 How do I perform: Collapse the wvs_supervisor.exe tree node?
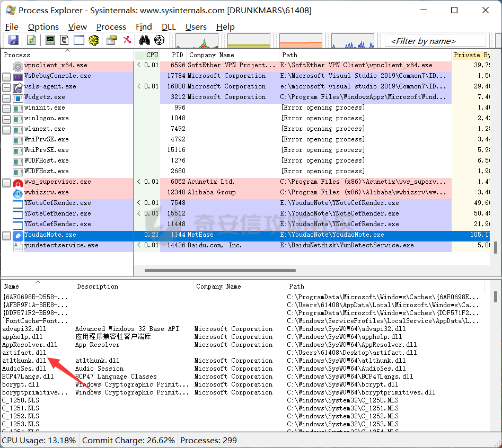[6, 182]
